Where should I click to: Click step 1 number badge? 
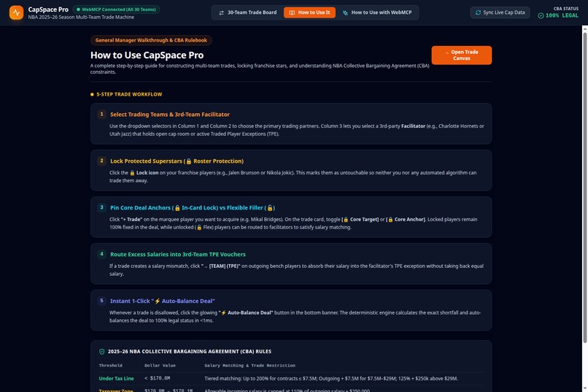(101, 114)
